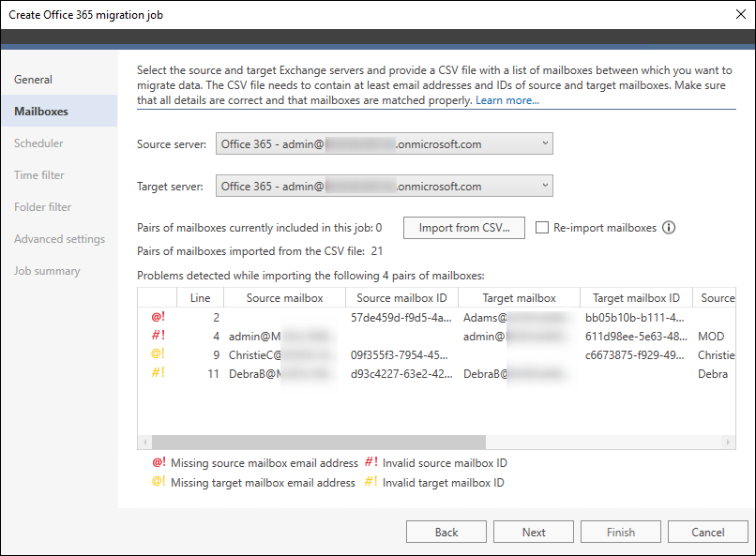Click the yellow #! icon on line 11
Screen dimensions: 756x556
159,372
